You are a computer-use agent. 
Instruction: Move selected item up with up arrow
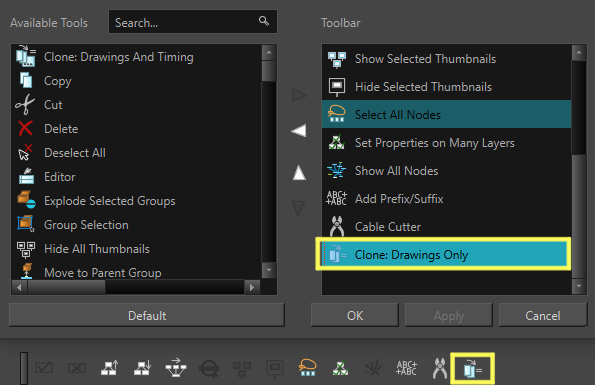click(299, 173)
